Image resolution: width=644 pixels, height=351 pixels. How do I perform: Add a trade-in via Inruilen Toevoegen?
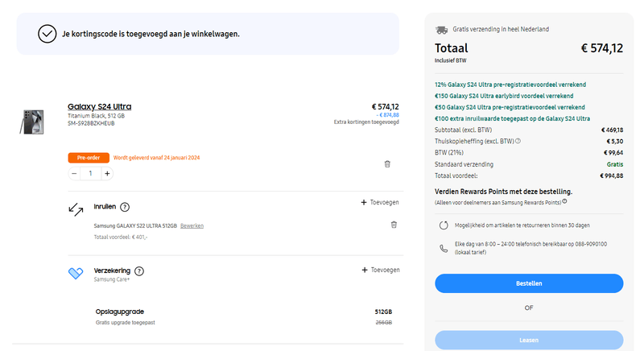pyautogui.click(x=380, y=202)
